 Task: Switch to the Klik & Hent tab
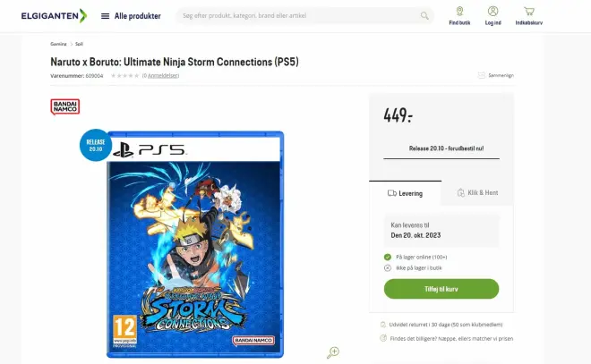click(x=477, y=193)
